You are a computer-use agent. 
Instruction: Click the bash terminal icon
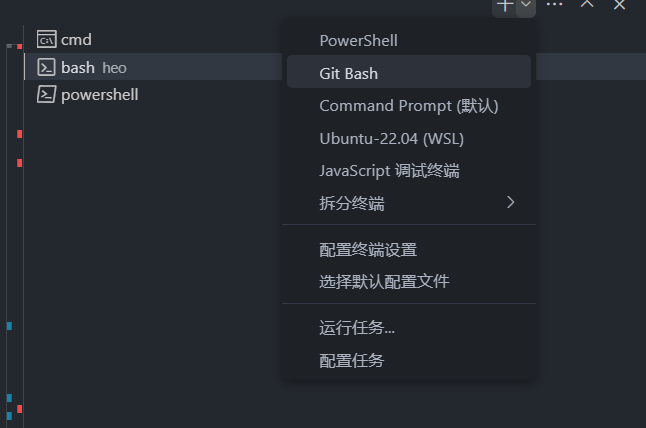45,67
